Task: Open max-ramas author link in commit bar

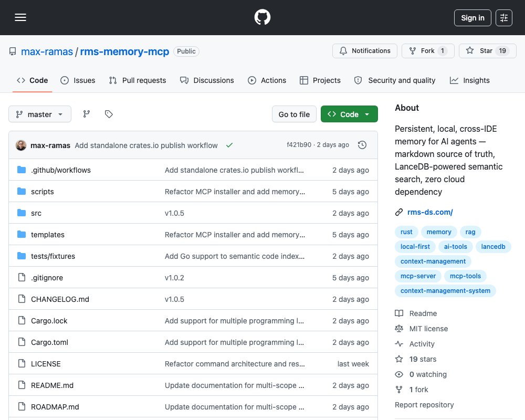Action: (x=50, y=145)
